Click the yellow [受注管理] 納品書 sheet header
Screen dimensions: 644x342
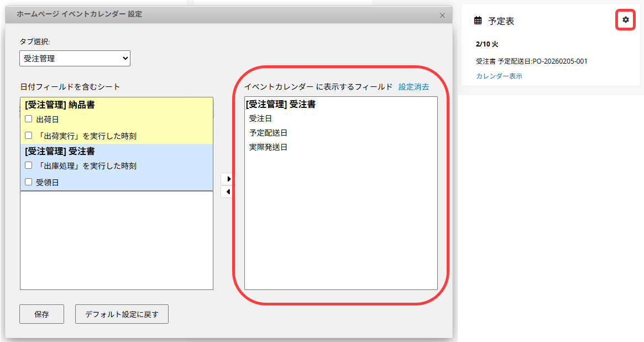(60, 105)
